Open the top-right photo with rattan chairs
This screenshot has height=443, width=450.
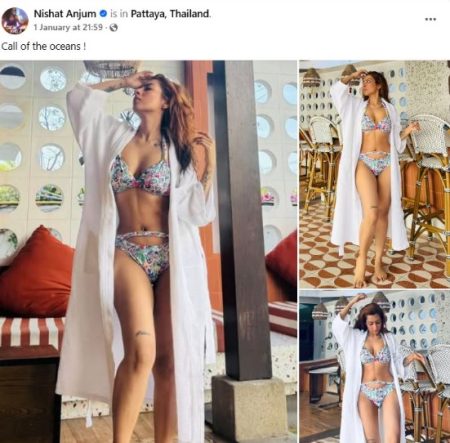click(x=375, y=174)
